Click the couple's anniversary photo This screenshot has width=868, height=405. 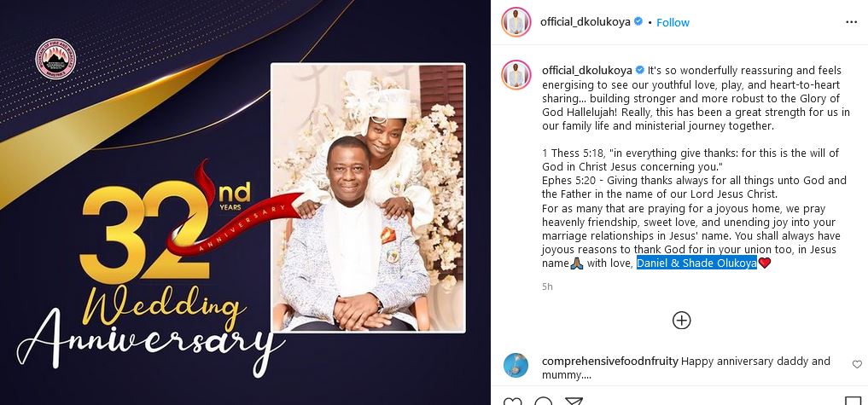click(x=368, y=198)
